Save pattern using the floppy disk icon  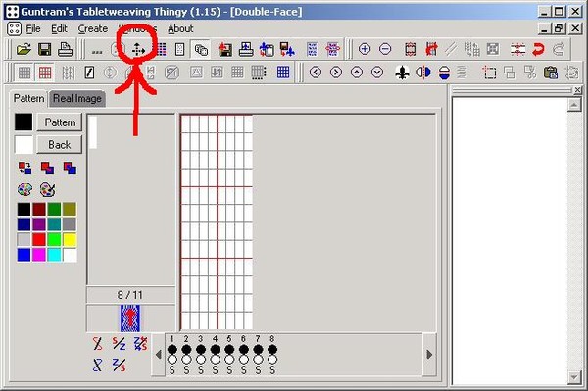point(45,49)
